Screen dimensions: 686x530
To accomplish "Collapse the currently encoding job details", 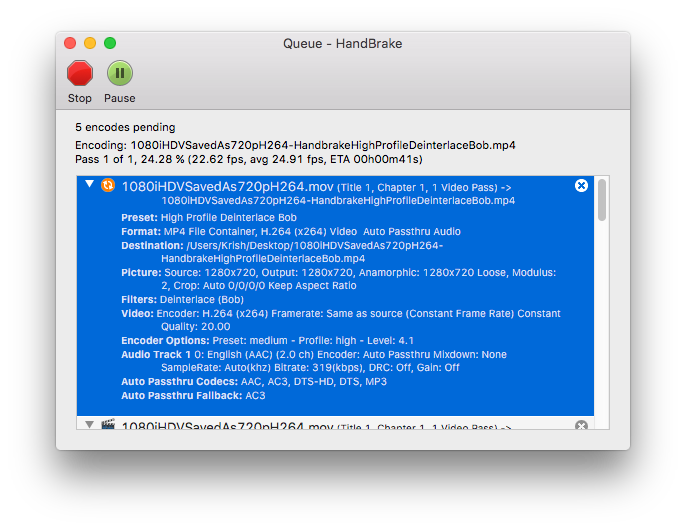I will point(90,184).
